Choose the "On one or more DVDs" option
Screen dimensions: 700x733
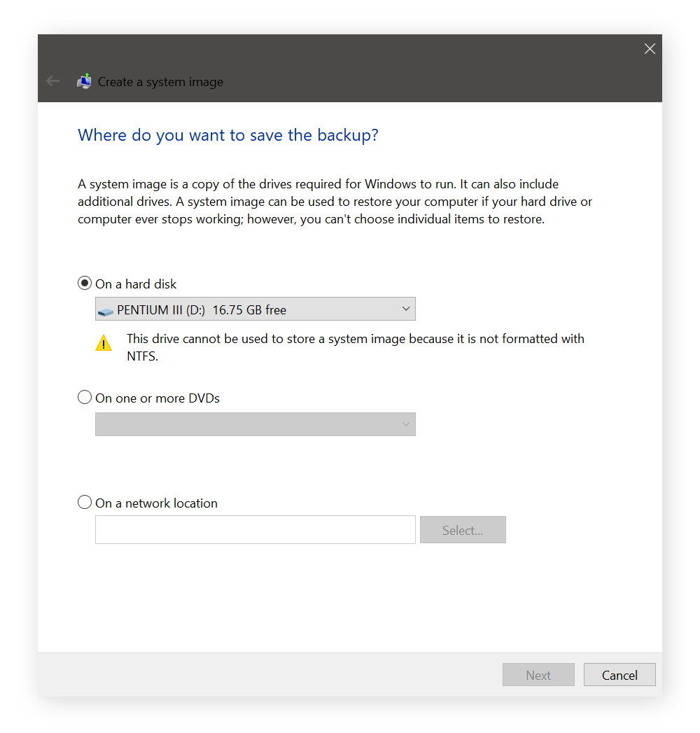[x=85, y=398]
